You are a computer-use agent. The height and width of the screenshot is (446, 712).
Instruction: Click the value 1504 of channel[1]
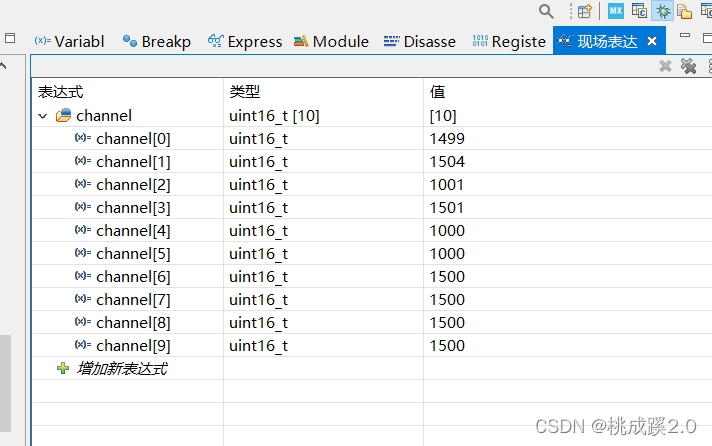pyautogui.click(x=447, y=162)
